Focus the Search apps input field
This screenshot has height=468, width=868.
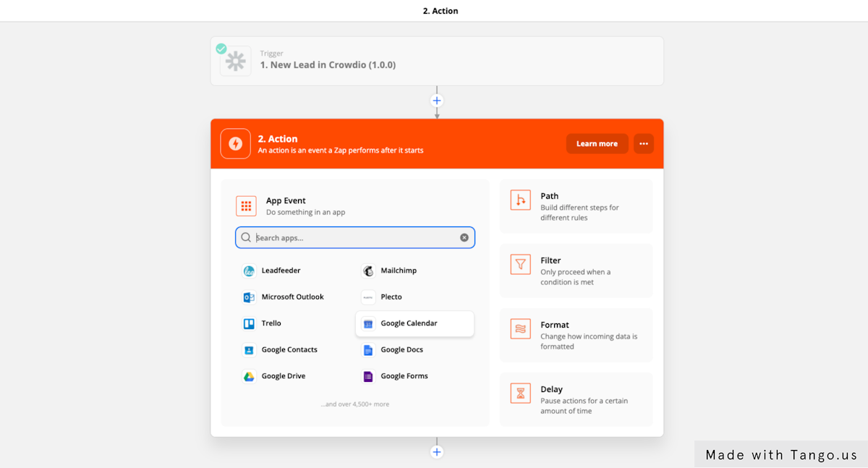(355, 237)
